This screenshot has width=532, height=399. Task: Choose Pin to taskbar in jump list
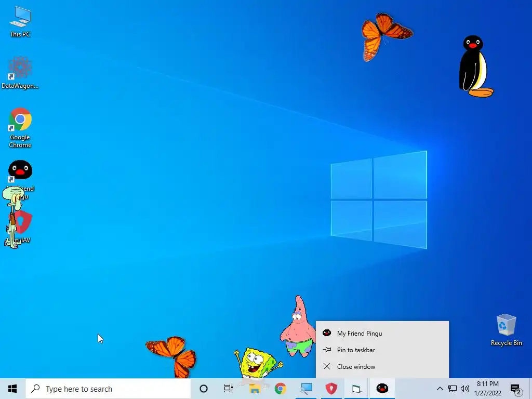(x=382, y=350)
